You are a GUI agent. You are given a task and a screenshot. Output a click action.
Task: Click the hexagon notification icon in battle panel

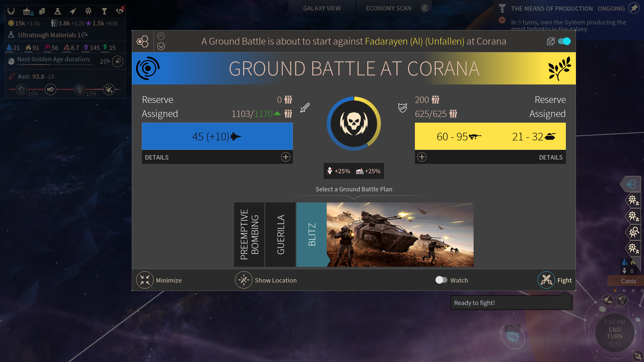point(143,41)
